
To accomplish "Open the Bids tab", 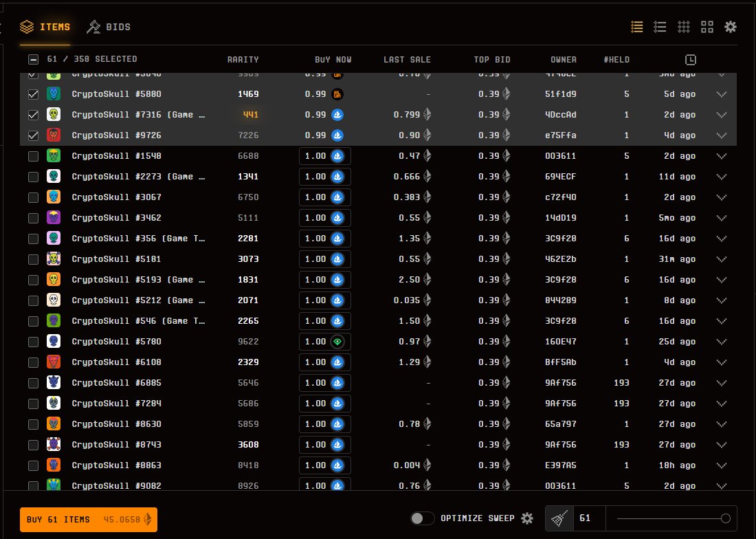I will (x=109, y=27).
